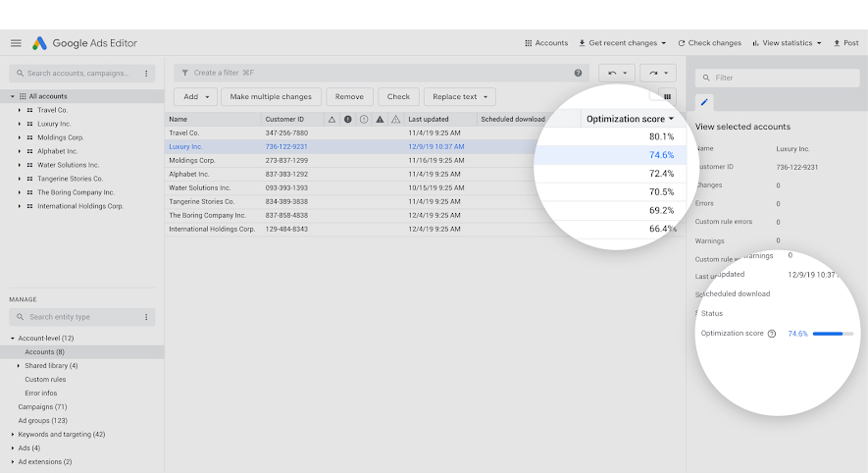
Task: Select Accounts (8) in Manage panel
Action: tap(44, 352)
